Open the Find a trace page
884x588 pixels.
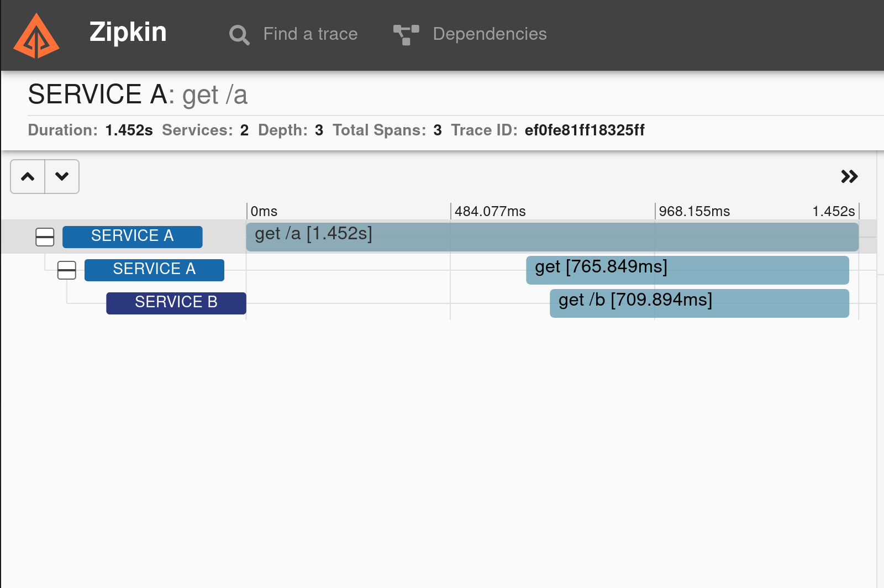pos(310,34)
